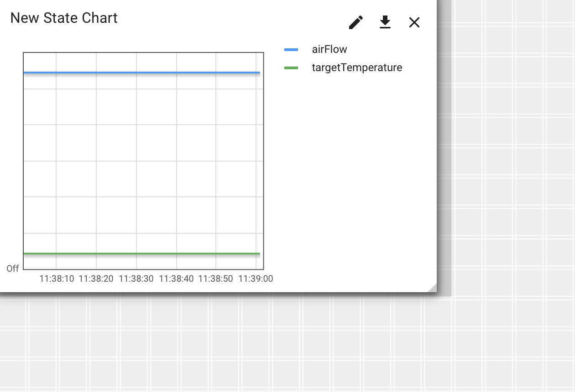The width and height of the screenshot is (575, 392).
Task: Click the card's bottom-right resize handle
Action: tap(432, 288)
